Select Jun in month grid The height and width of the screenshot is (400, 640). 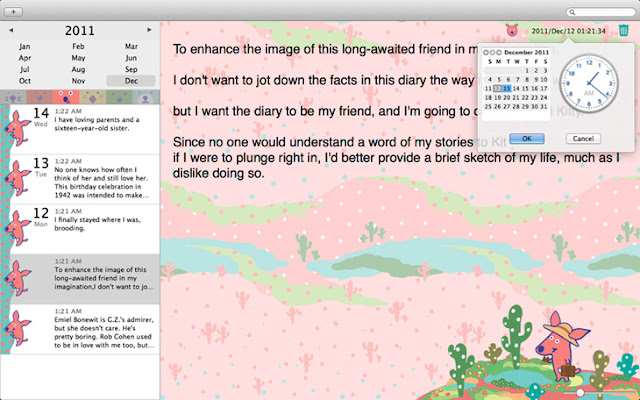coord(131,58)
